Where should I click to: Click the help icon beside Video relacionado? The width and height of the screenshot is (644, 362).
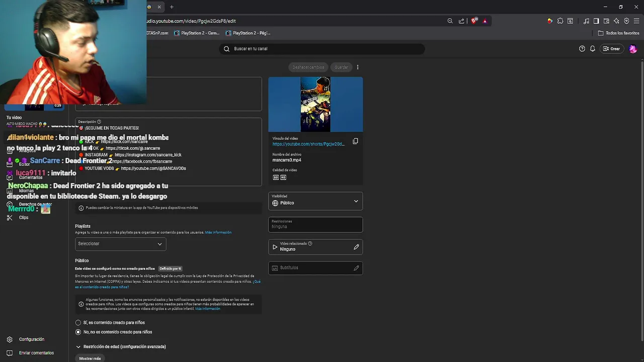[x=310, y=243]
